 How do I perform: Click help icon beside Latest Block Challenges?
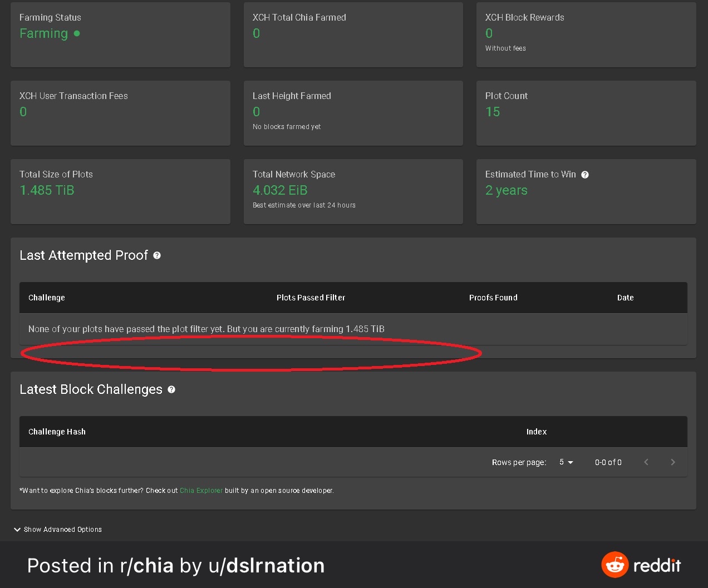pos(171,389)
